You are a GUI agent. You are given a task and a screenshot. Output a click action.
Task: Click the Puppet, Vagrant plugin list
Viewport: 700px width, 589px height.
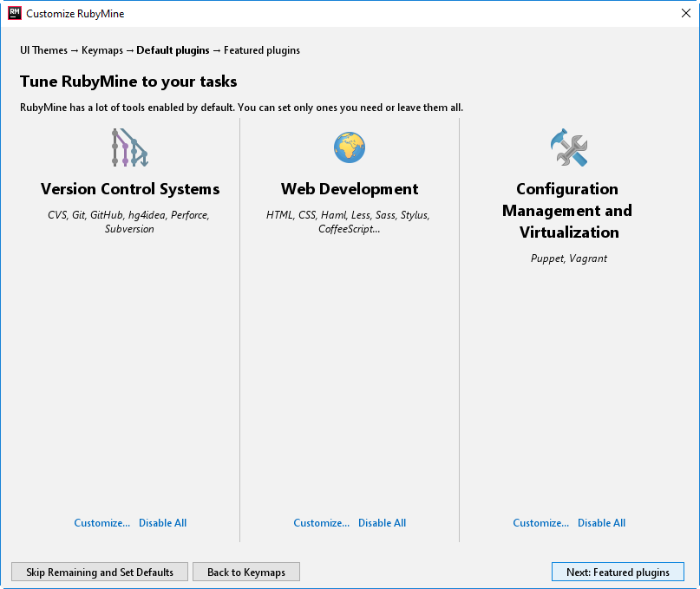coord(569,259)
